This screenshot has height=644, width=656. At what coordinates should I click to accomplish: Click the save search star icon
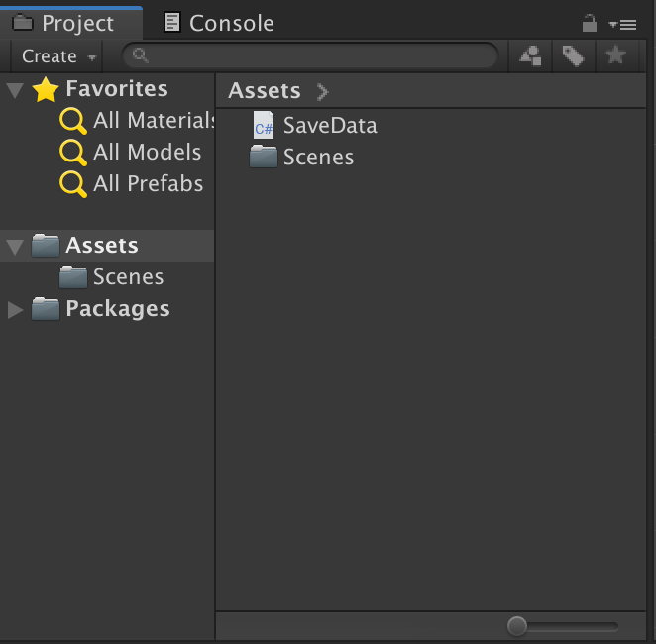615,55
